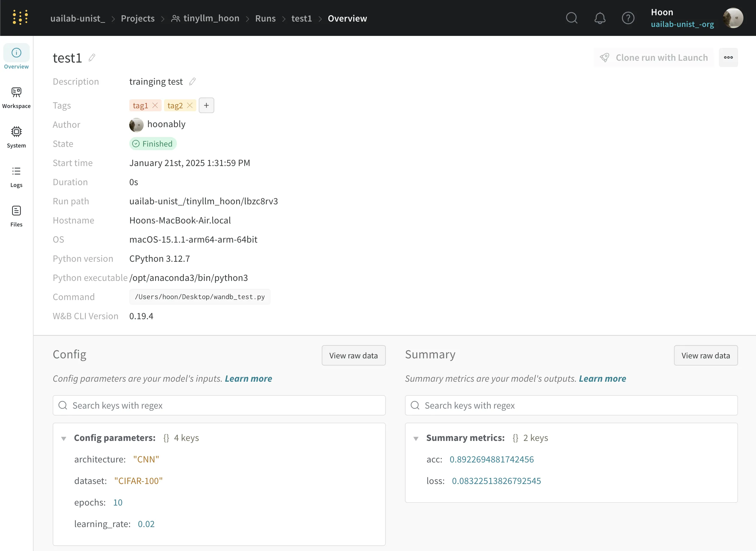Click Clone run with Launch button

coord(654,57)
